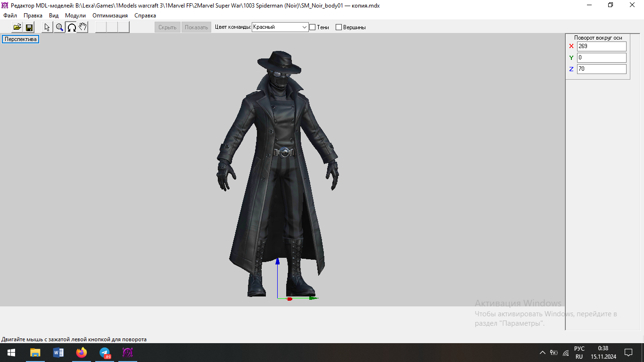Open the Цвет команды dropdown

280,27
